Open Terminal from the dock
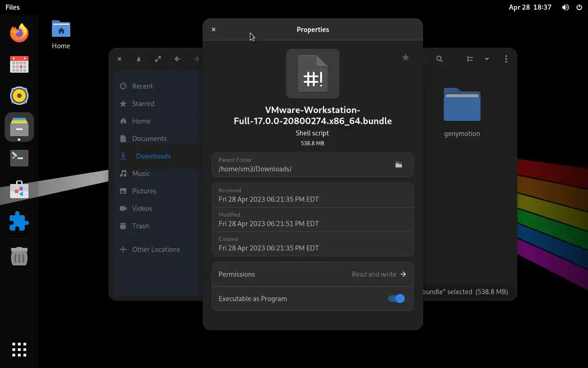Screen dimensions: 588x368 pyautogui.click(x=19, y=158)
